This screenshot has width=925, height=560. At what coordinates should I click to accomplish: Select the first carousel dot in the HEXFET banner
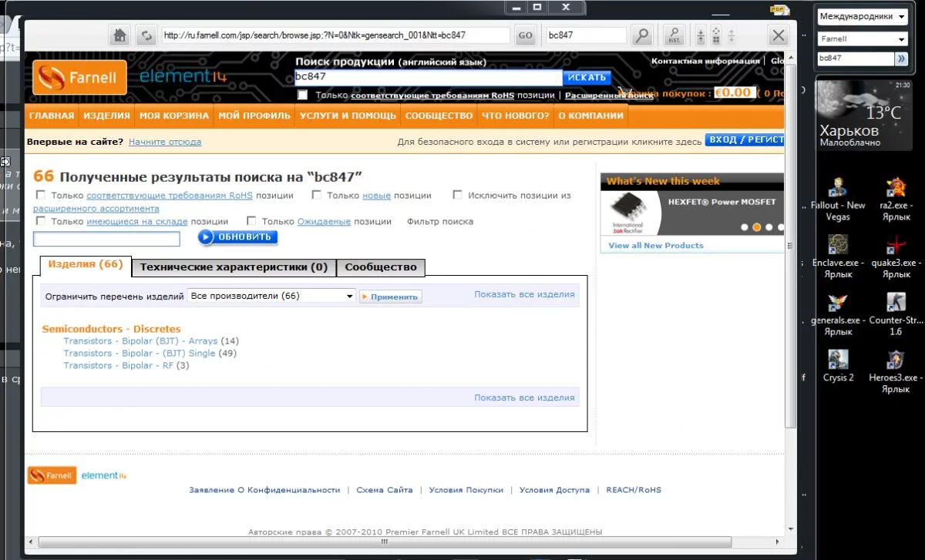(745, 227)
